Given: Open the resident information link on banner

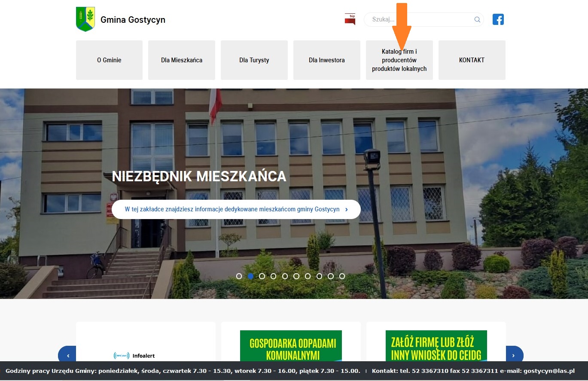Looking at the screenshot, I should click(236, 209).
